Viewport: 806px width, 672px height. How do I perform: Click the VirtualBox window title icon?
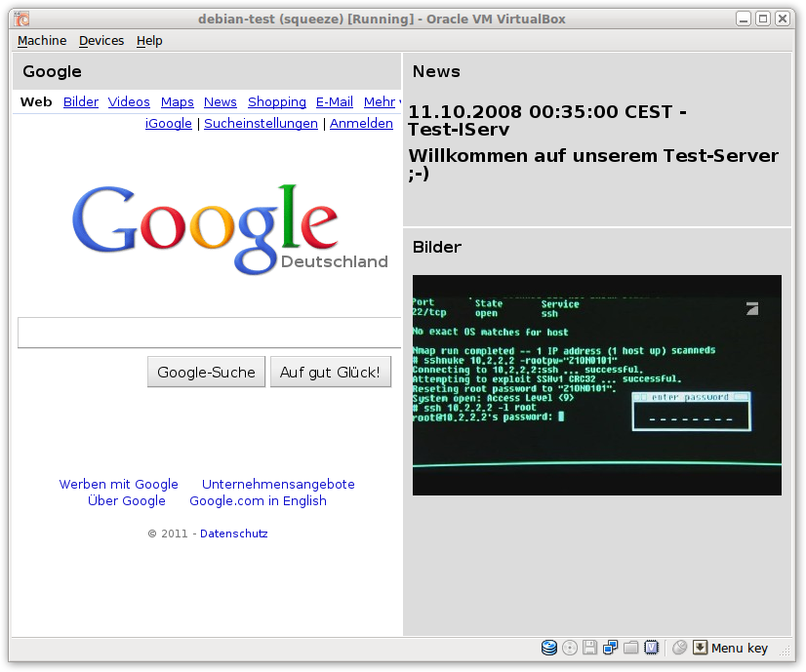coord(21,19)
